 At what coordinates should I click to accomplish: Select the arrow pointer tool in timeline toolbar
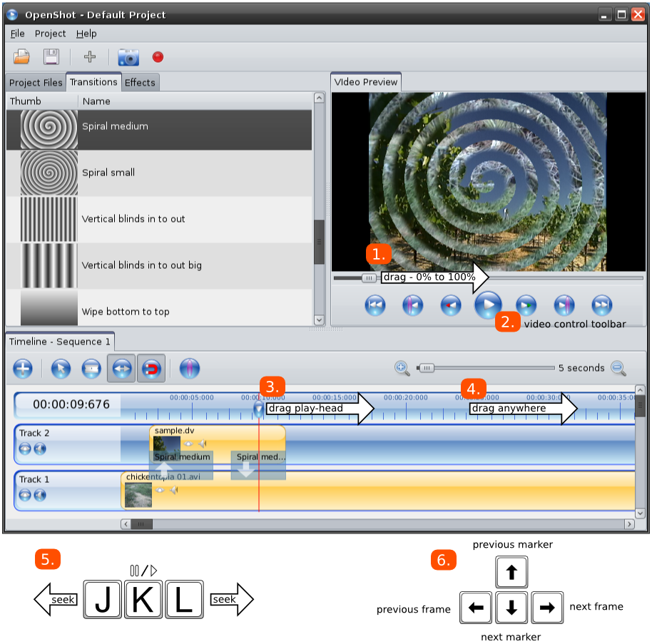pyautogui.click(x=61, y=369)
